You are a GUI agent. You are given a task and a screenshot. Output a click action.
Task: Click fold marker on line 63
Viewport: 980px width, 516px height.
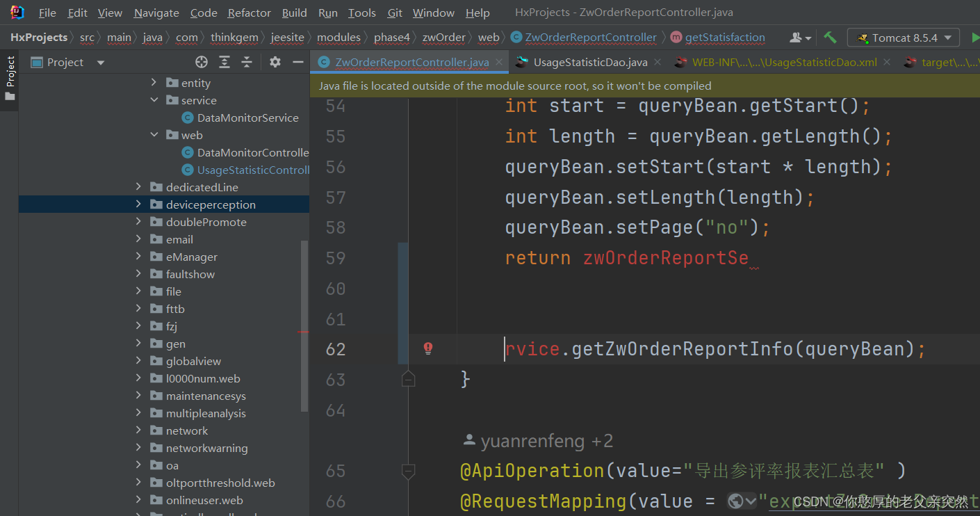(x=409, y=379)
